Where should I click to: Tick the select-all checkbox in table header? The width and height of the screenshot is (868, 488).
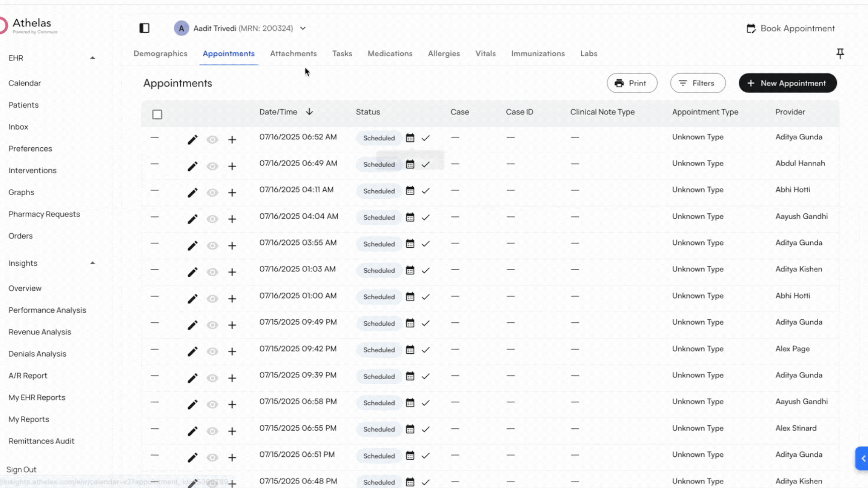(x=157, y=114)
